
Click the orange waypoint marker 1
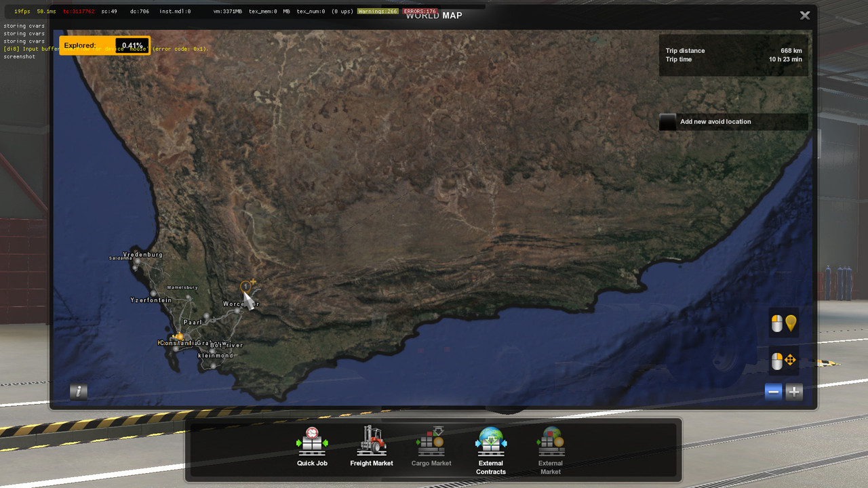(x=245, y=287)
